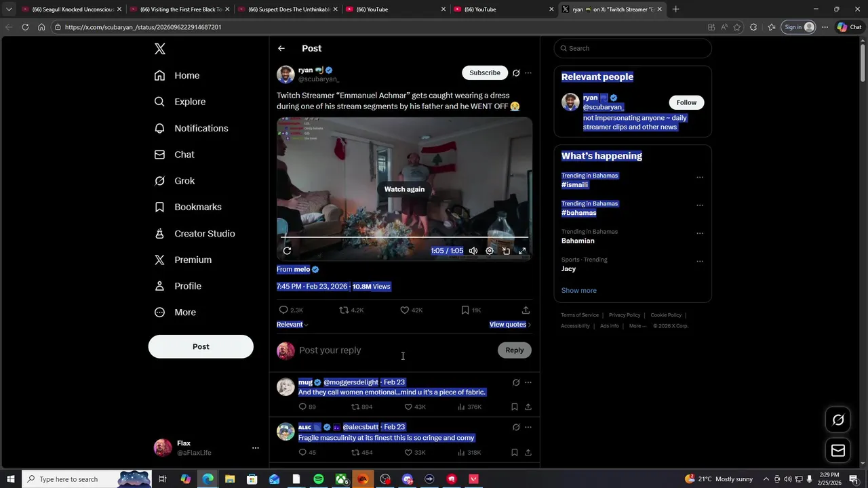Share alecsbutt's reply
868x488 pixels.
[x=528, y=452]
